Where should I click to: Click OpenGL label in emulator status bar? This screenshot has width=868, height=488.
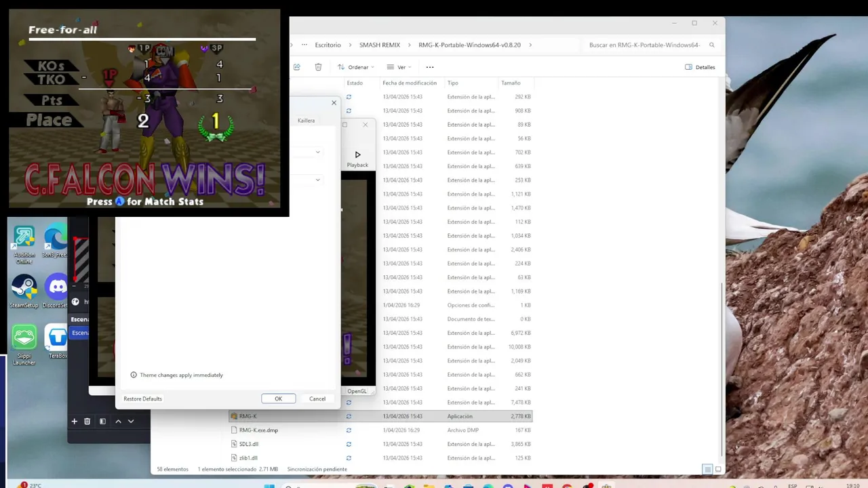357,391
